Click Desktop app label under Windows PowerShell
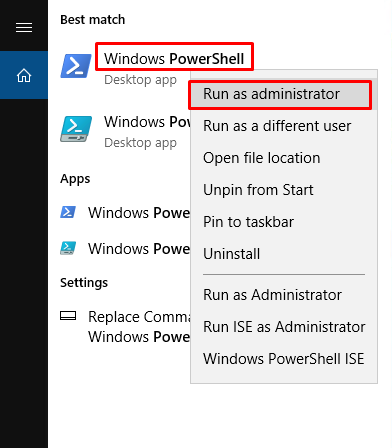Viewport: 392px width, 448px height. [140, 80]
